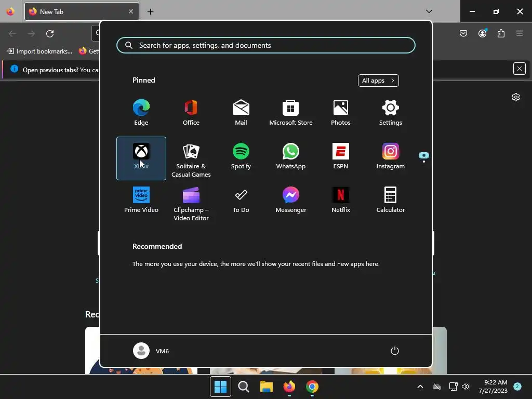Click Firefox forward arrow
The image size is (532, 399).
pyautogui.click(x=31, y=34)
